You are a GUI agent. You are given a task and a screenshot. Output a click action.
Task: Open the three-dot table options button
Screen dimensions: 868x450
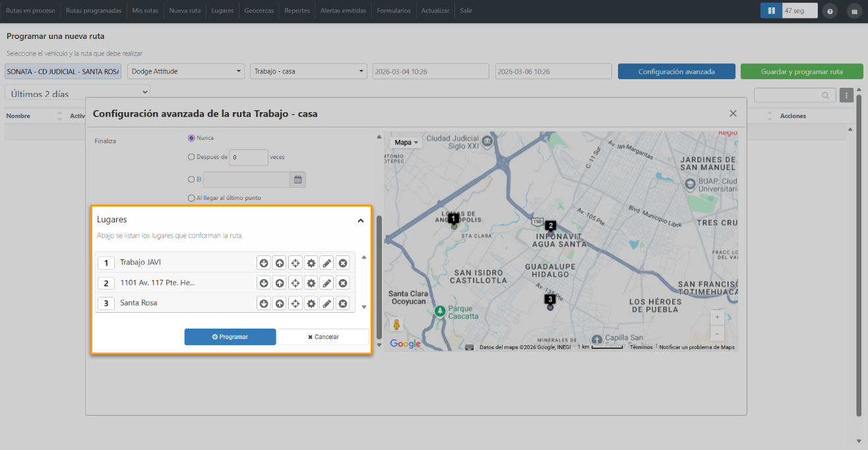pos(847,95)
